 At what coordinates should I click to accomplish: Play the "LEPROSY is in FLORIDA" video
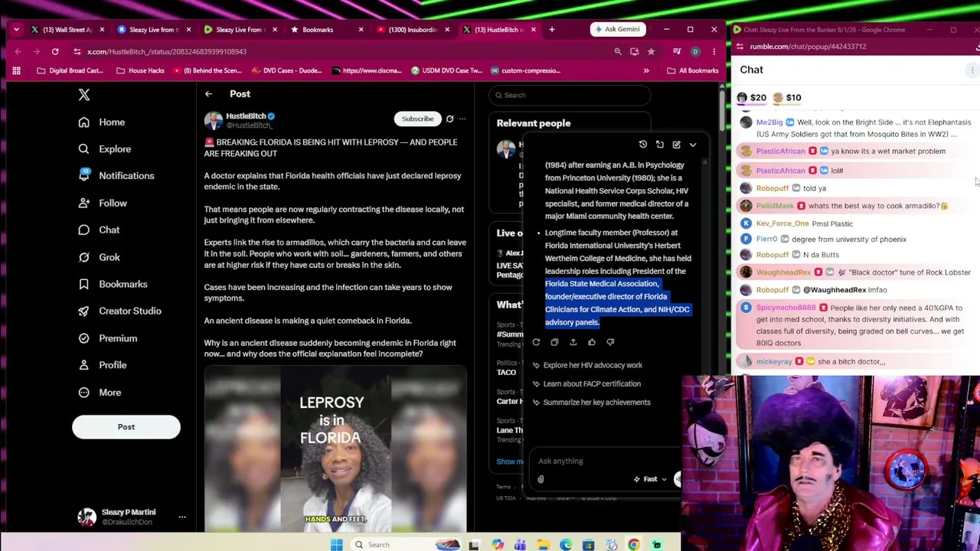click(335, 450)
